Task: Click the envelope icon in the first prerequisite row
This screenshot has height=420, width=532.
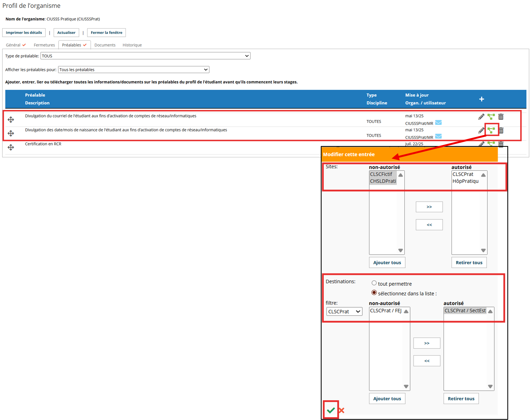Action: (x=438, y=123)
